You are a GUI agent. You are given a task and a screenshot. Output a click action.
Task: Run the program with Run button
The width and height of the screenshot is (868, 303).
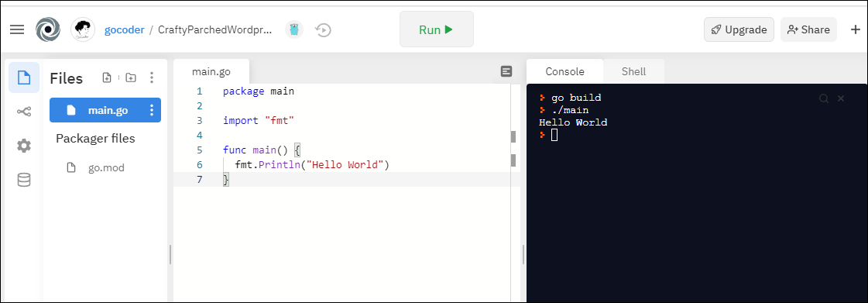pyautogui.click(x=436, y=29)
